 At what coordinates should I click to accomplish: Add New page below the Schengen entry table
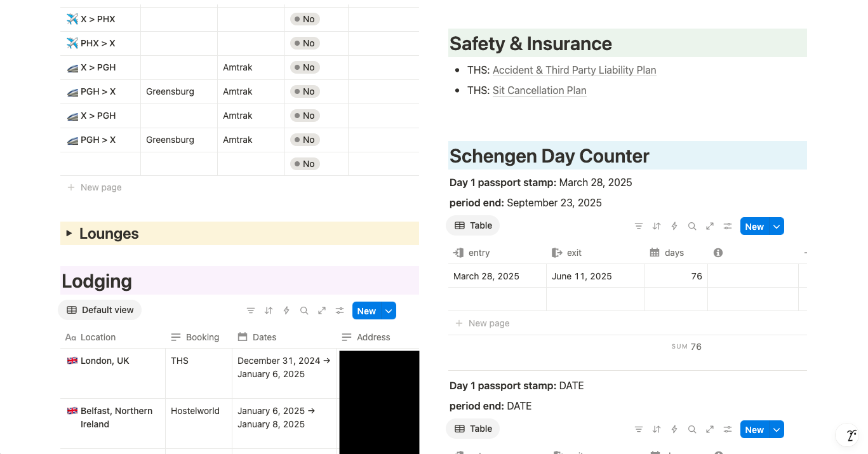[483, 323]
